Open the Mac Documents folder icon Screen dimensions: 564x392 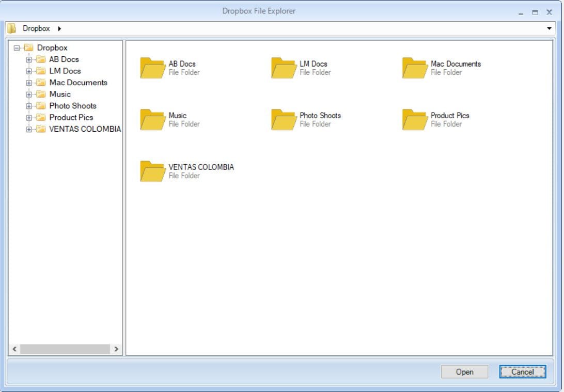click(413, 68)
